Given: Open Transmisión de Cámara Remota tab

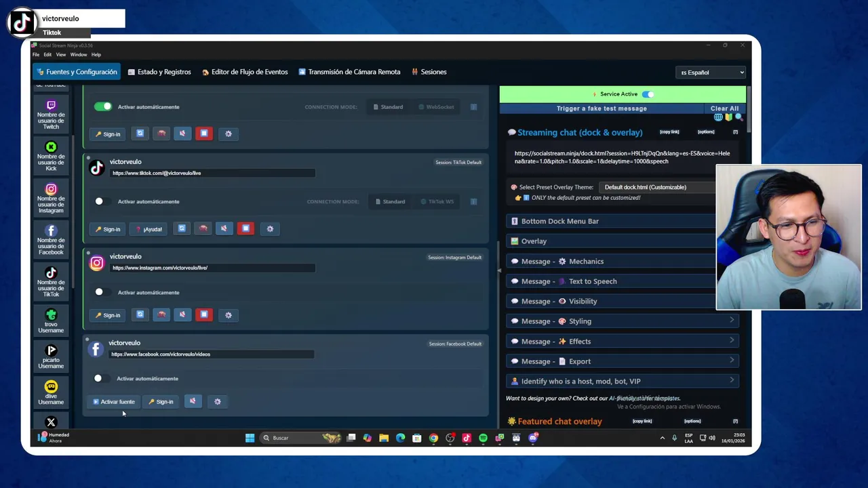Looking at the screenshot, I should click(349, 72).
